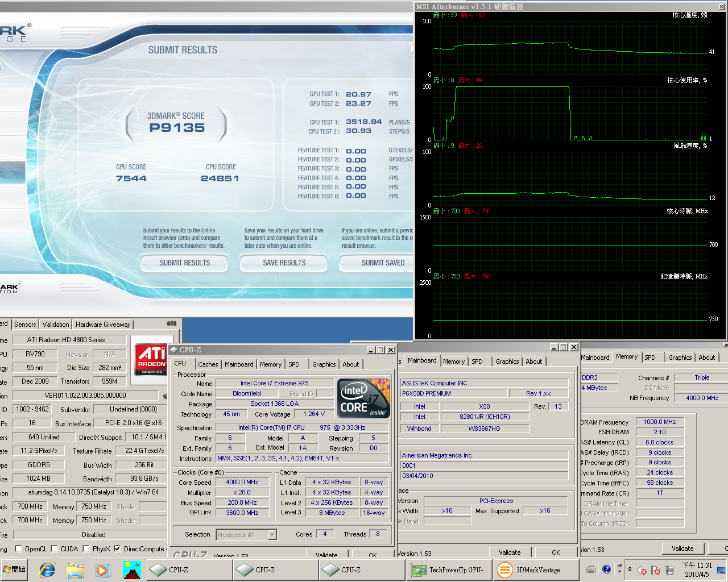Switch to third CPU-Z taskbar item
This screenshot has width=728, height=582.
click(361, 569)
